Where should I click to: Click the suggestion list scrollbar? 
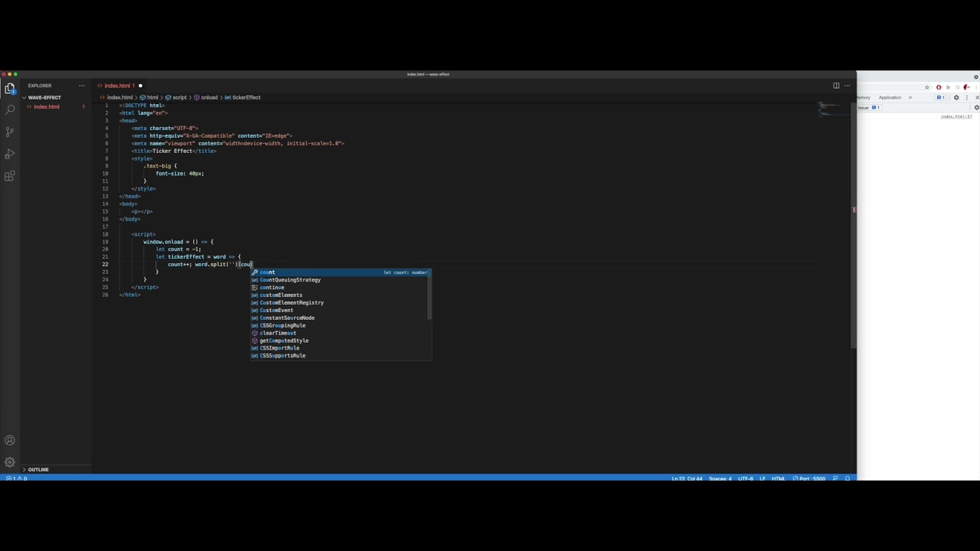tap(430, 295)
